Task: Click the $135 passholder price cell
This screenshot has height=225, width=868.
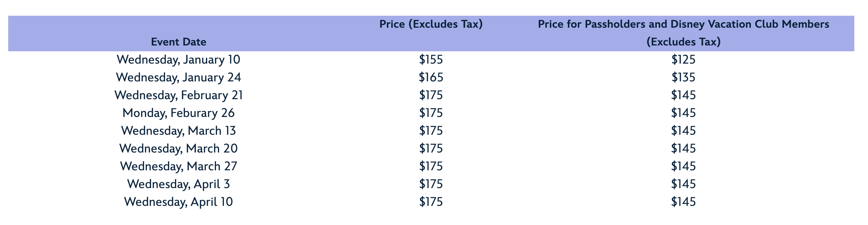Action: tap(683, 78)
